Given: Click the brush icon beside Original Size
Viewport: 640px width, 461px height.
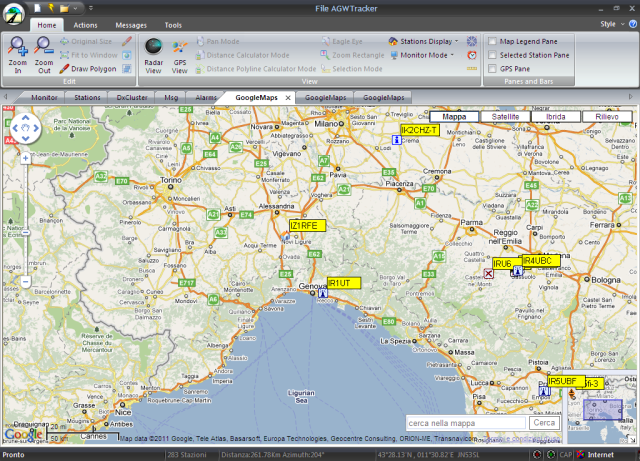Looking at the screenshot, I should click(127, 41).
